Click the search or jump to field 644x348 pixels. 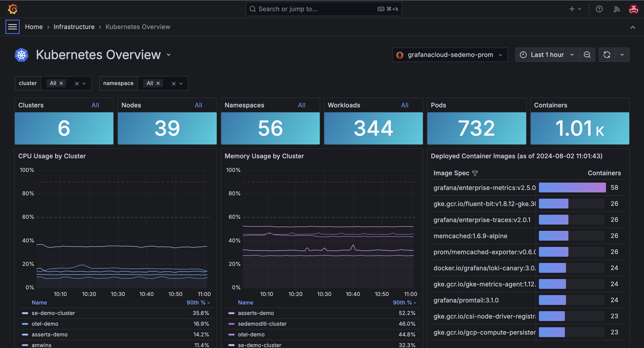324,9
